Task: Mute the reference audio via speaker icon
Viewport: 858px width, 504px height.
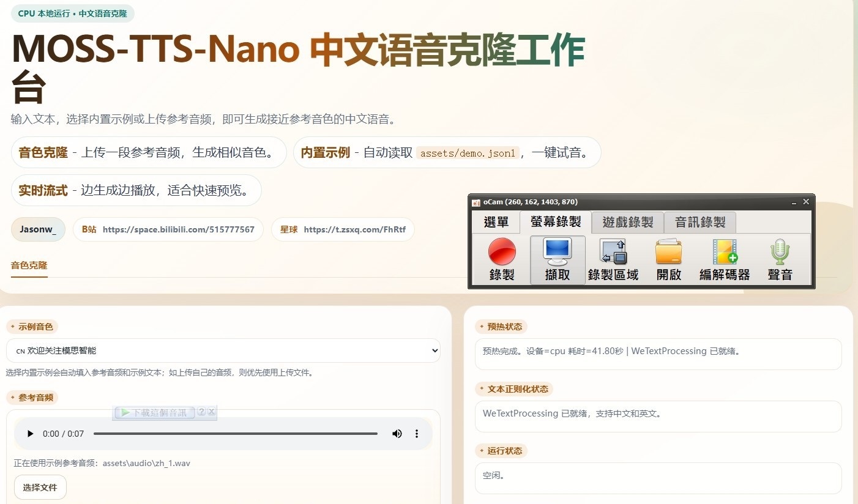Action: click(397, 434)
